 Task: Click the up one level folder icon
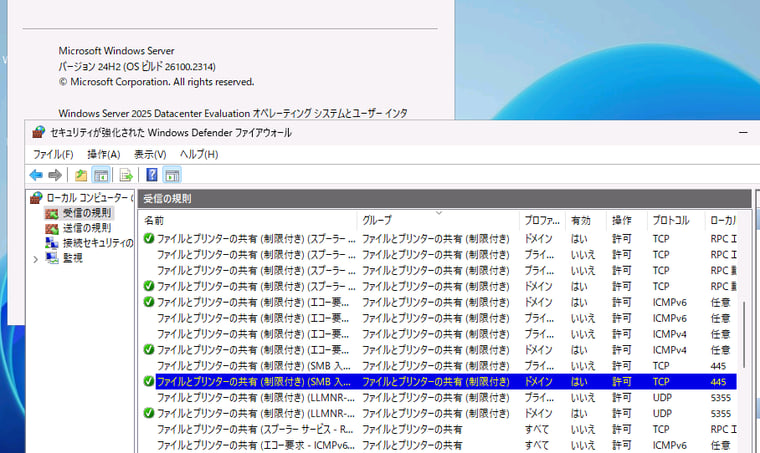[81, 175]
